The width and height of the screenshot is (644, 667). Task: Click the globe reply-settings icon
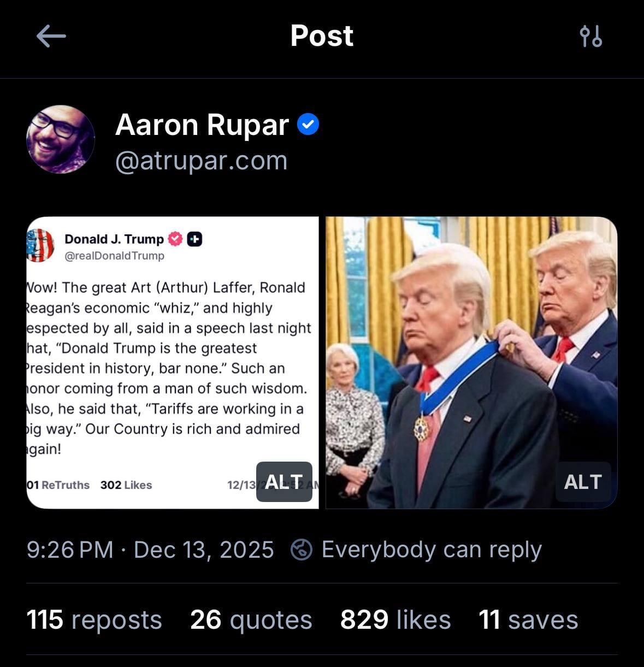302,550
